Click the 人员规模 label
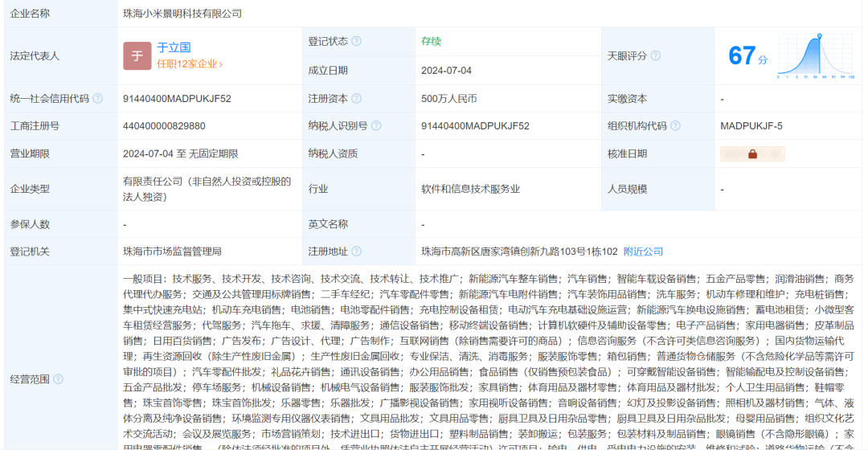This screenshot has width=868, height=450. (627, 190)
